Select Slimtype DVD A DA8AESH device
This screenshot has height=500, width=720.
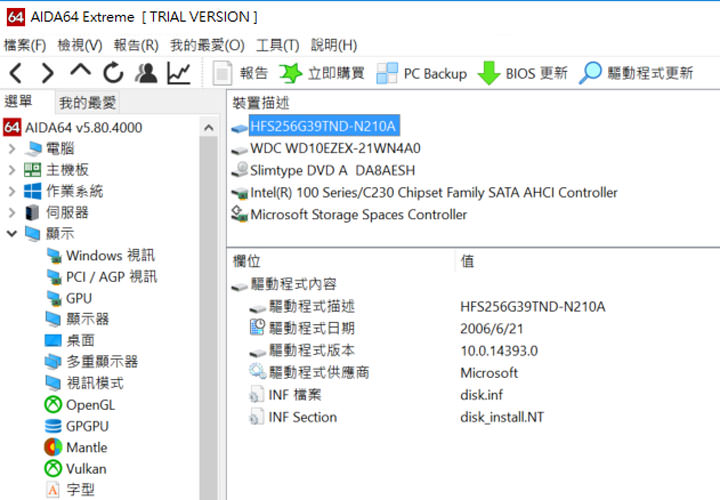pyautogui.click(x=332, y=170)
